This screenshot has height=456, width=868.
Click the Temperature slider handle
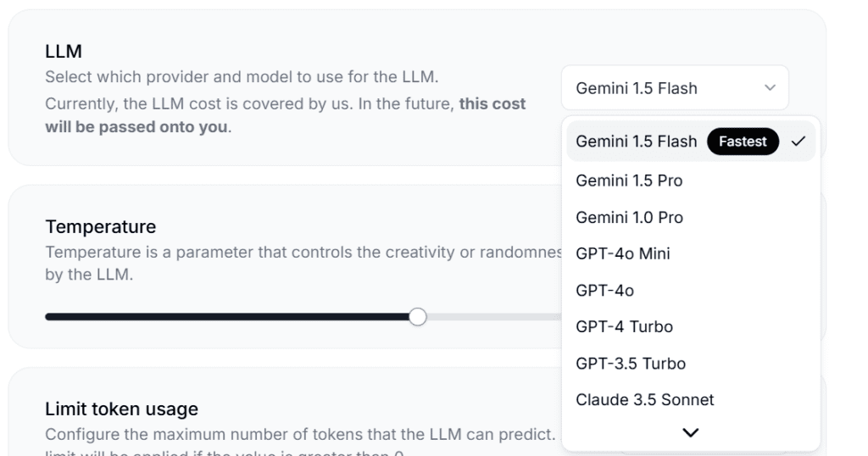pyautogui.click(x=417, y=317)
